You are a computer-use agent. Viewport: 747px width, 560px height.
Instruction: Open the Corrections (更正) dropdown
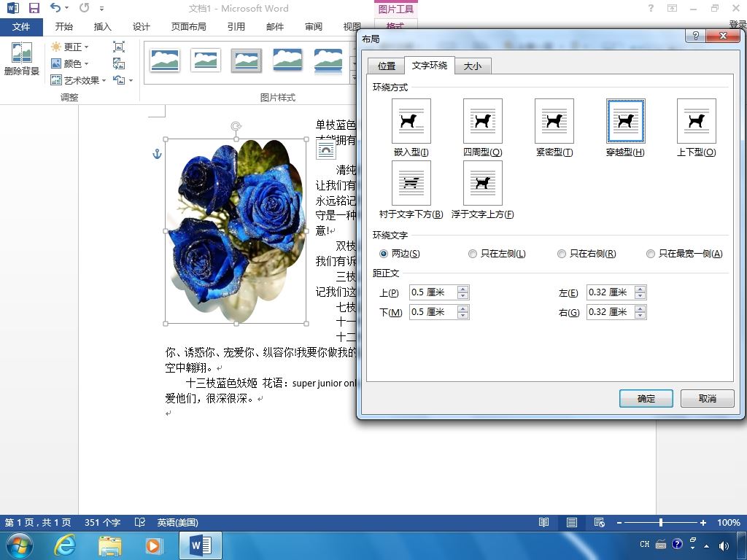click(69, 47)
